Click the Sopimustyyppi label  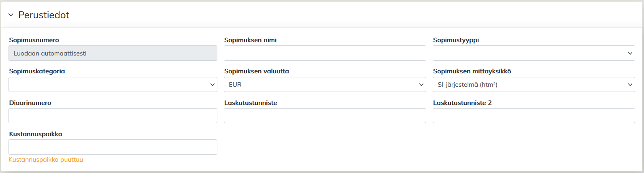click(x=456, y=40)
